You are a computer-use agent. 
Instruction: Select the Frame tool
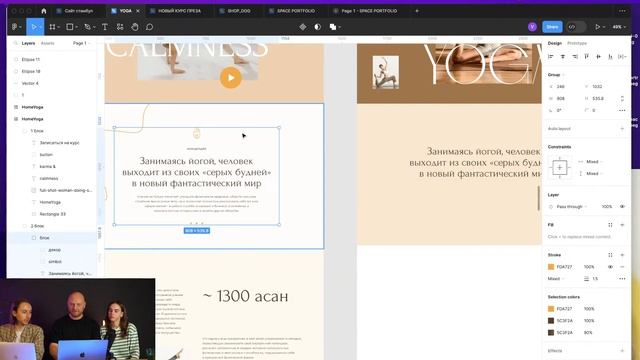(x=52, y=27)
